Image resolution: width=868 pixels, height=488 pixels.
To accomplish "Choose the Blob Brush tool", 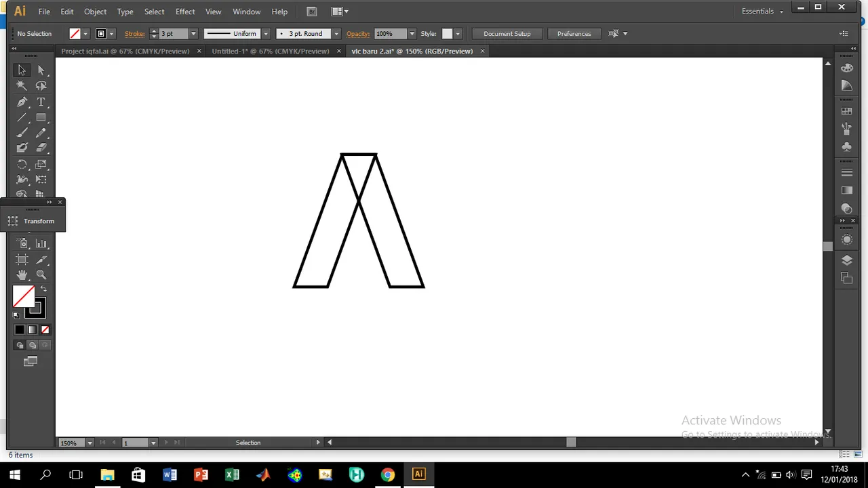I will [22, 148].
